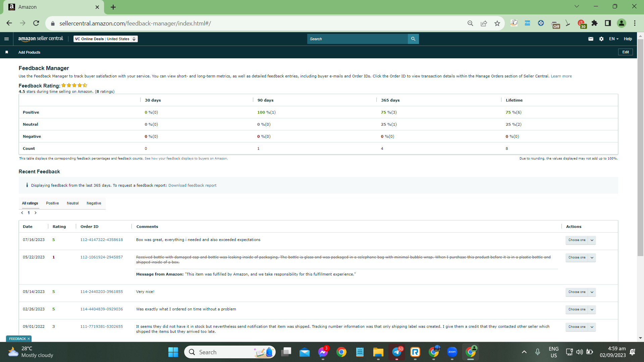Open the weather widget showing 28°C

coord(31,352)
